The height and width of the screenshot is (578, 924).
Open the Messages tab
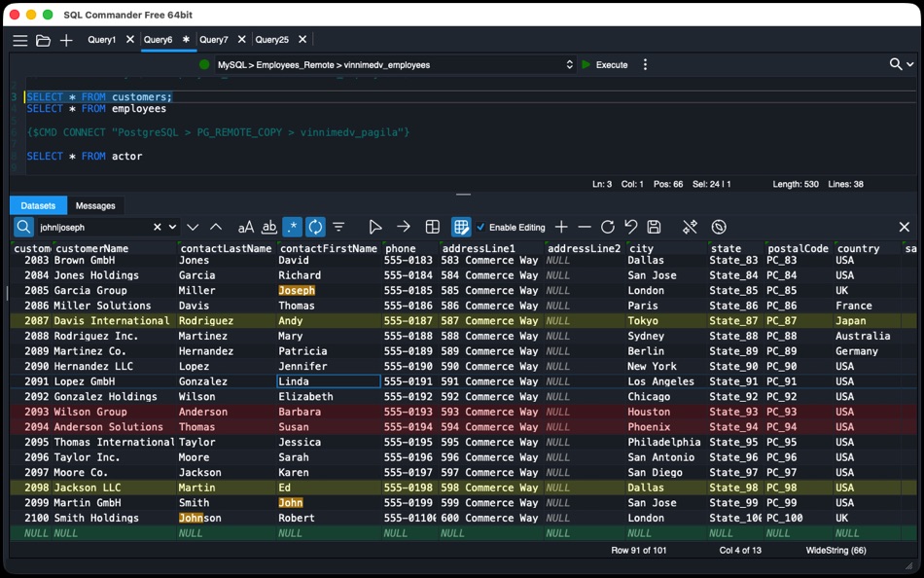95,206
